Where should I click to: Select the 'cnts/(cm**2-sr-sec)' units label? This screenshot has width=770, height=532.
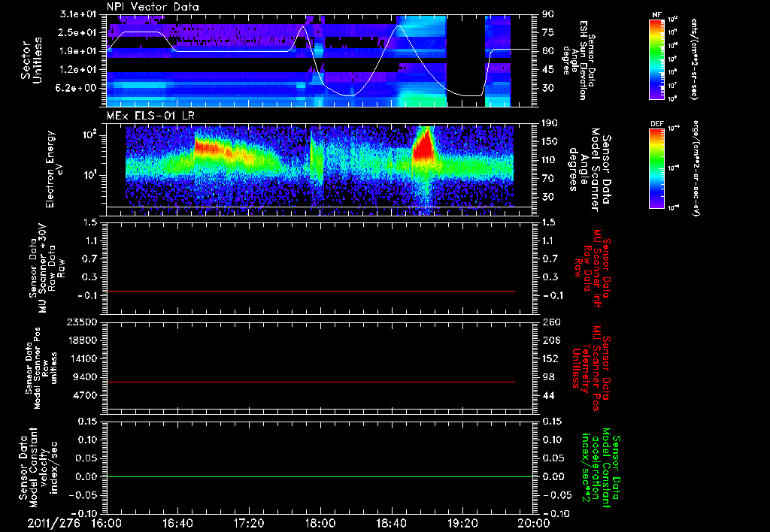coord(694,59)
